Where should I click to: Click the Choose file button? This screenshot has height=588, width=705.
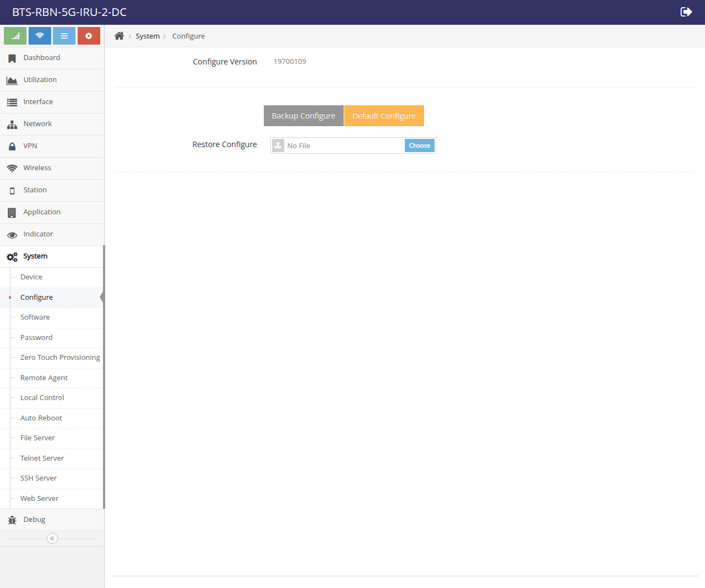(x=420, y=145)
